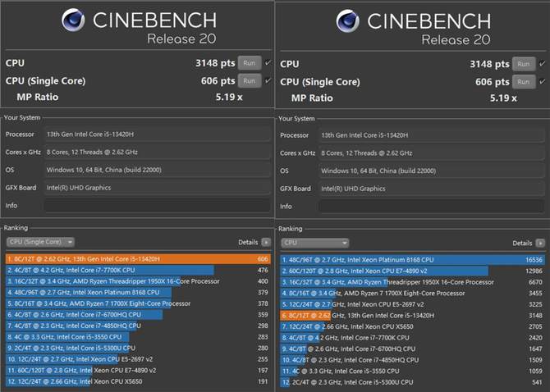Click the 606 pts score in left window
550x392 pixels.
[218, 81]
